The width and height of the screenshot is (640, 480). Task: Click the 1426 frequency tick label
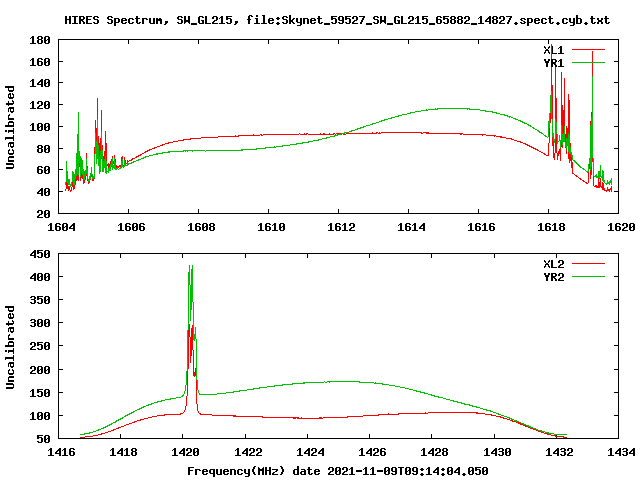[372, 452]
